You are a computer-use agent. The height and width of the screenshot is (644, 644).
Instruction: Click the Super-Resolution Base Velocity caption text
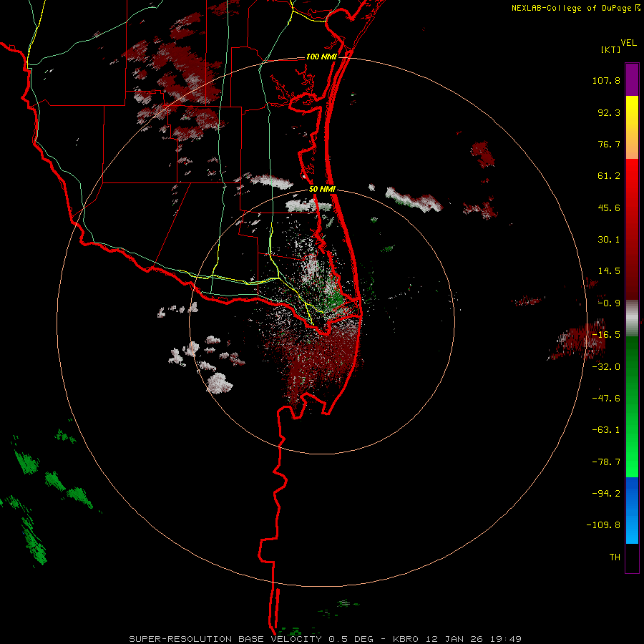pyautogui.click(x=253, y=639)
